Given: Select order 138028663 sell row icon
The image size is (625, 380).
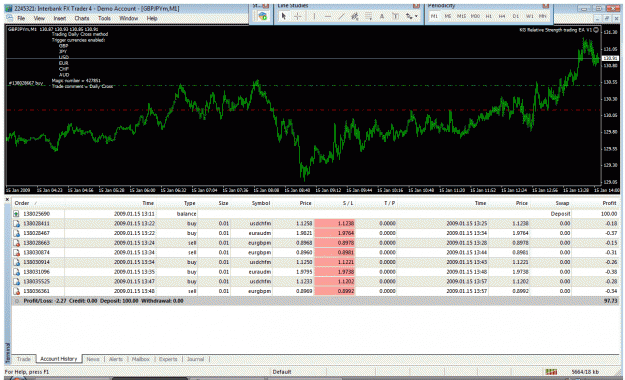Looking at the screenshot, I should coord(17,243).
